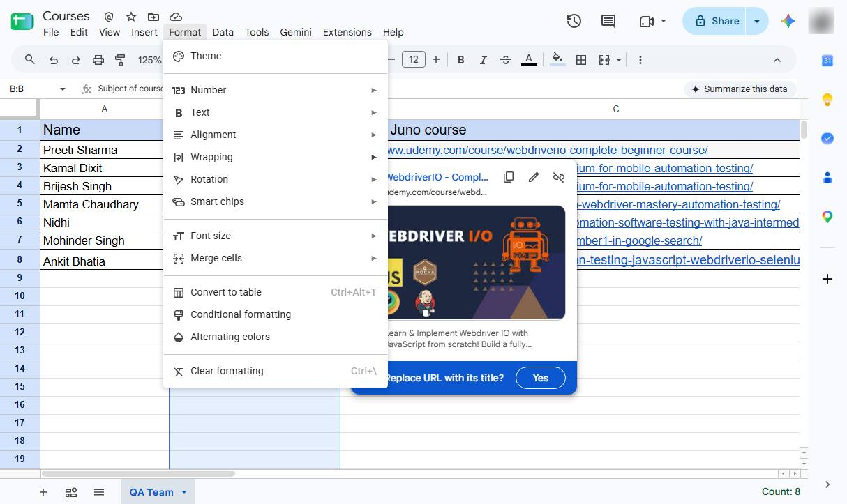The image size is (847, 504).
Task: Open Google Keep side panel
Action: [827, 100]
